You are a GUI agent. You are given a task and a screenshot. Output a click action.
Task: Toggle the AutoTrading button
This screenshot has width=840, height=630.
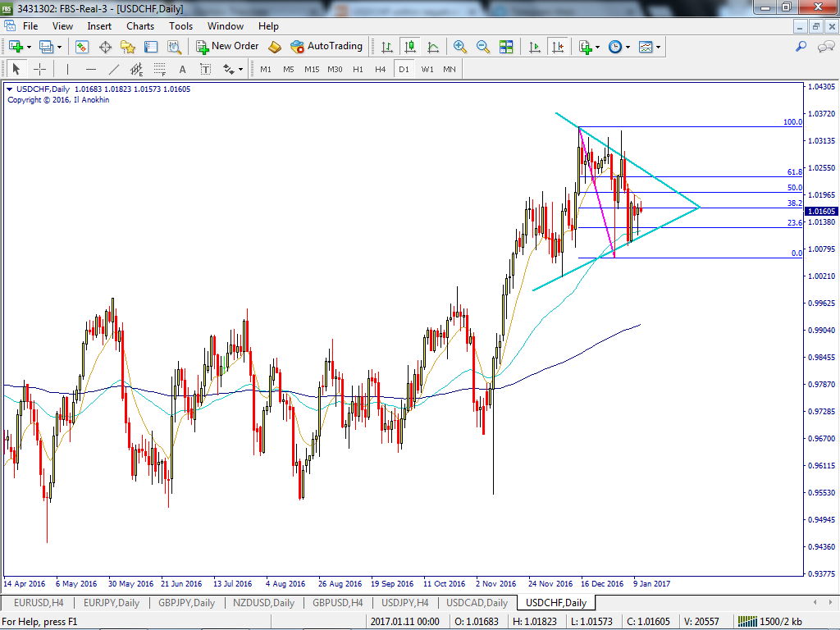(326, 47)
